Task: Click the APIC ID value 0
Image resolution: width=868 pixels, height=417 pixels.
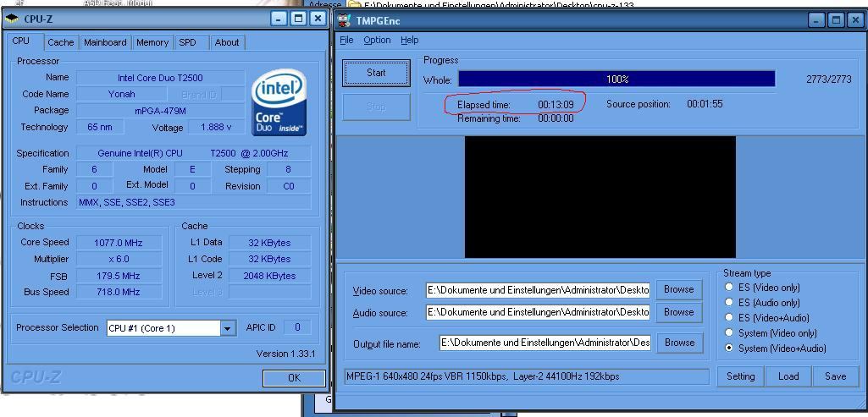Action: (297, 327)
